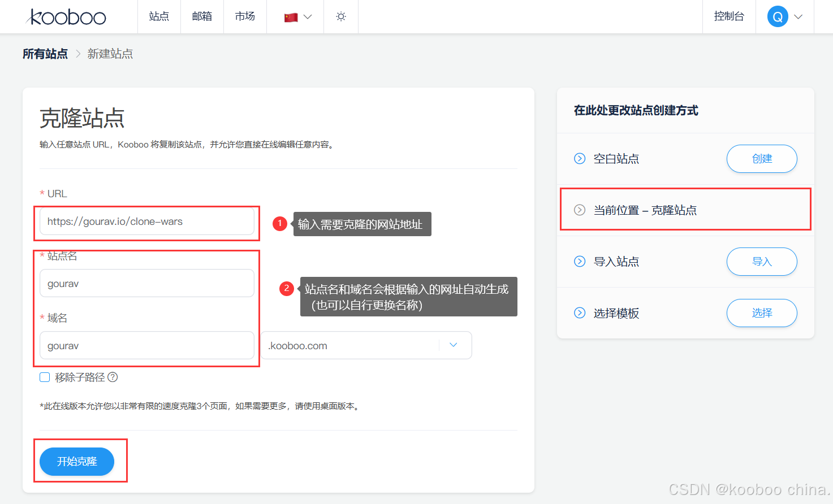Image resolution: width=833 pixels, height=504 pixels.
Task: Click the help icon beside 移除子路径
Action: 113,377
